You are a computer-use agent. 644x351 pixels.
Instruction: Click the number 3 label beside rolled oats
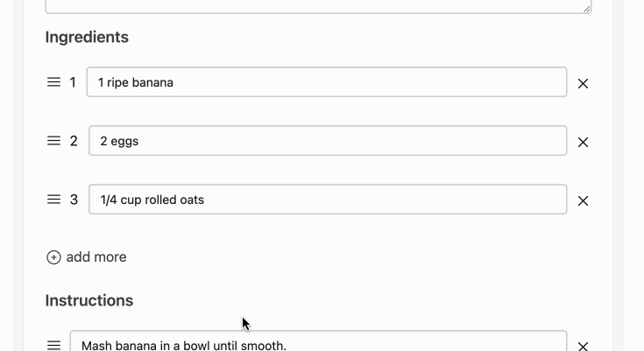point(74,200)
